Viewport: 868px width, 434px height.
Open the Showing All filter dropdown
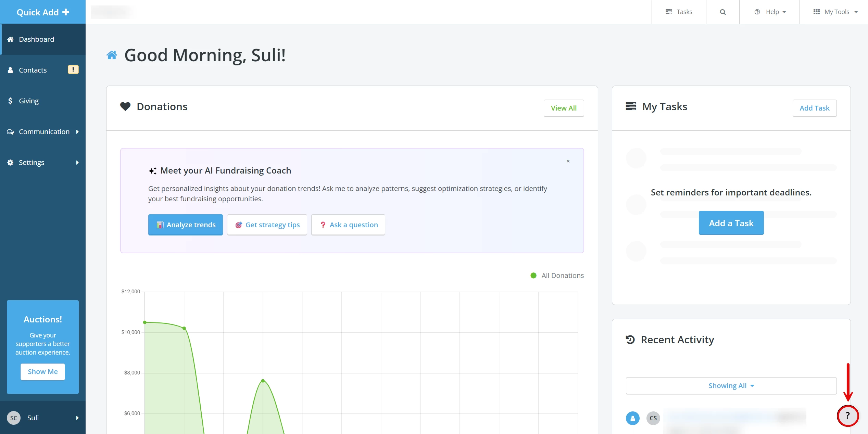tap(731, 386)
